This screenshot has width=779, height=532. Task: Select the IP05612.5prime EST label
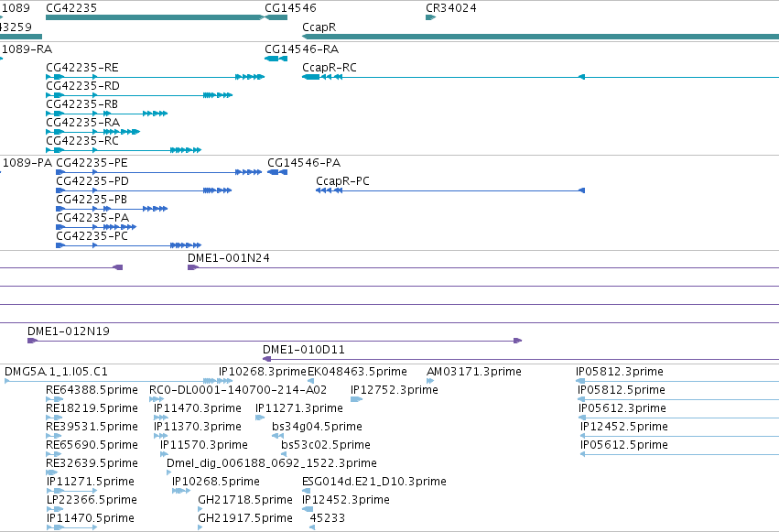click(x=624, y=445)
